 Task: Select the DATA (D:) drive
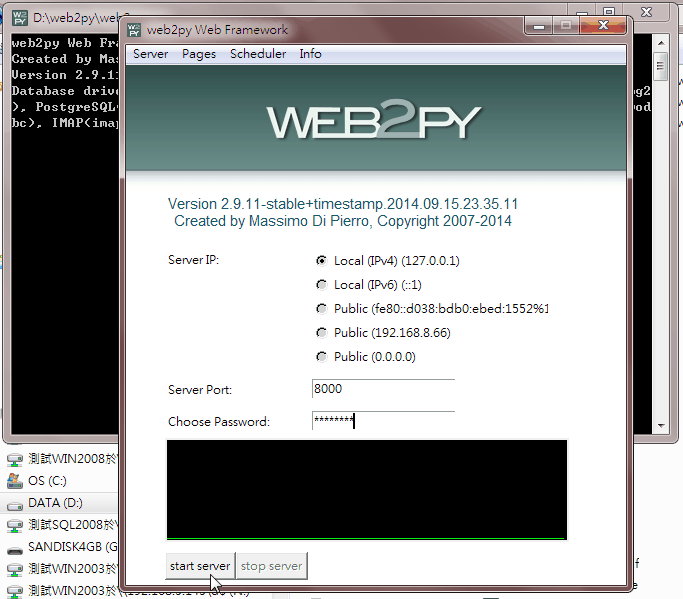pyautogui.click(x=55, y=503)
